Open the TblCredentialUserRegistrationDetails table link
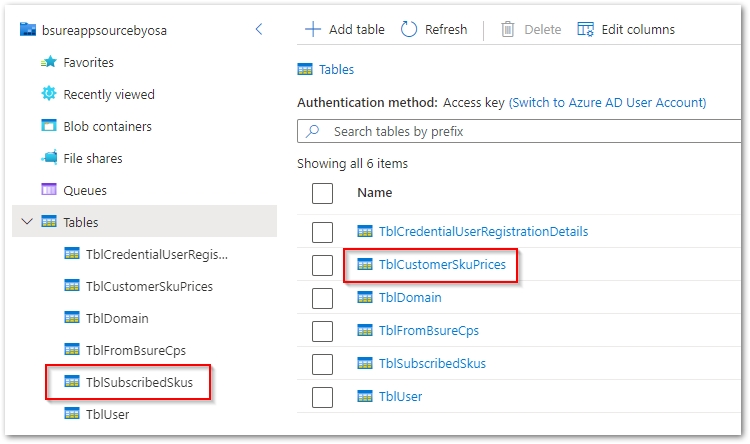This screenshot has width=750, height=444. point(483,232)
